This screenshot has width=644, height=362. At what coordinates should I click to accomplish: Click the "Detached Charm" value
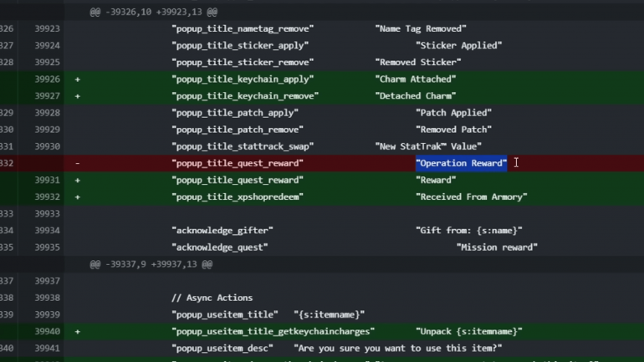point(415,96)
